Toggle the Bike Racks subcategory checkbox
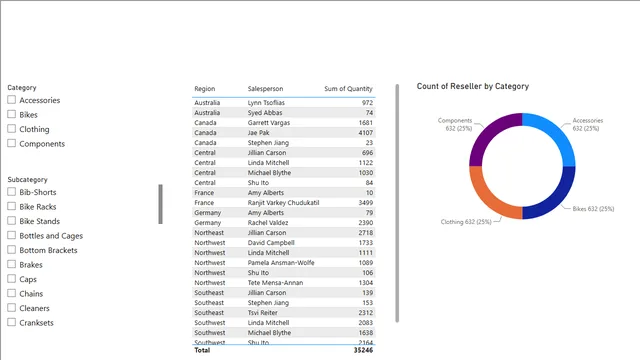This screenshot has height=360, width=640. coord(11,206)
